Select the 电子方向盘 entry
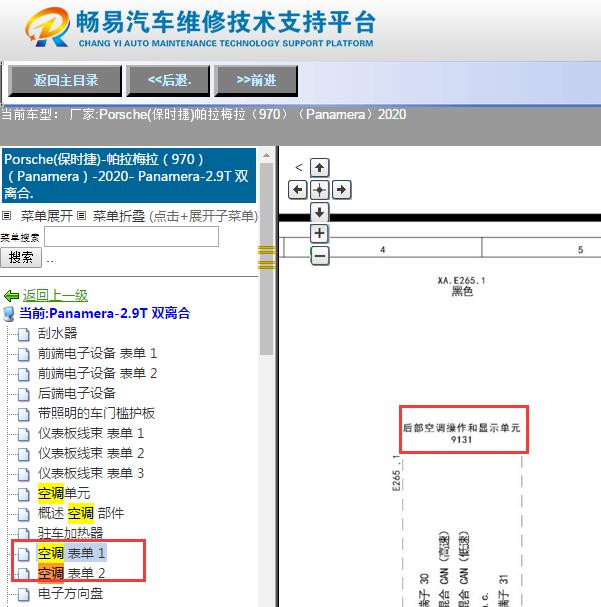Viewport: 601px width, 607px height. click(x=70, y=594)
